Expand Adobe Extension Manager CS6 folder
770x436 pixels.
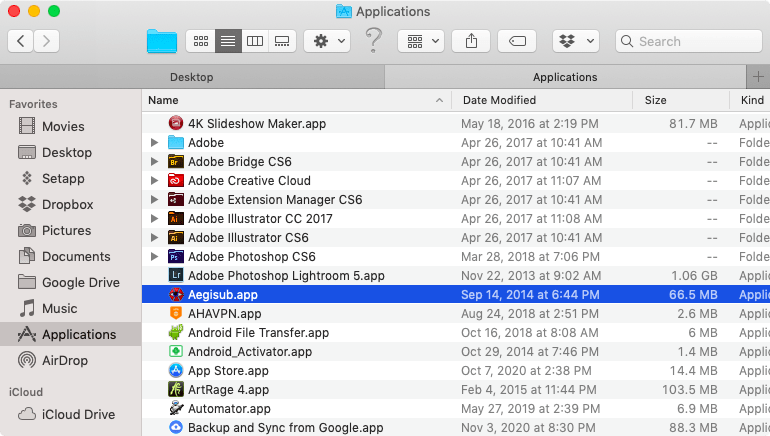pyautogui.click(x=154, y=199)
